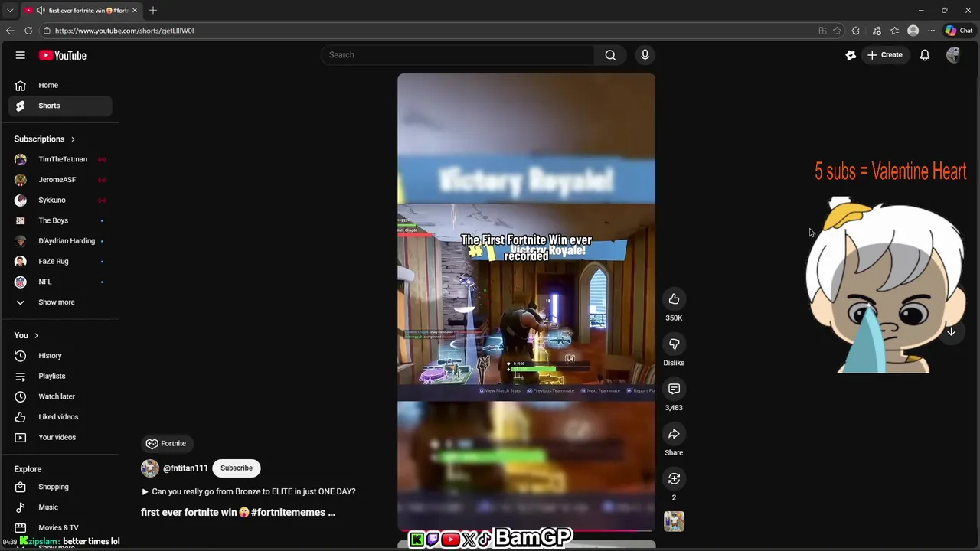Mute the tab with the speaker icon
This screenshot has height=551, width=980.
[x=40, y=11]
